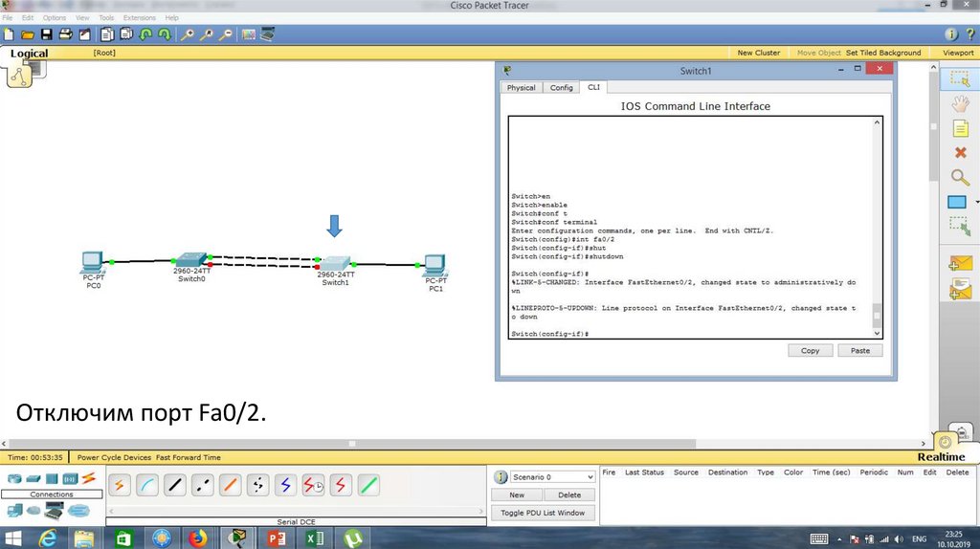Choose the Place Note tool

(x=960, y=129)
